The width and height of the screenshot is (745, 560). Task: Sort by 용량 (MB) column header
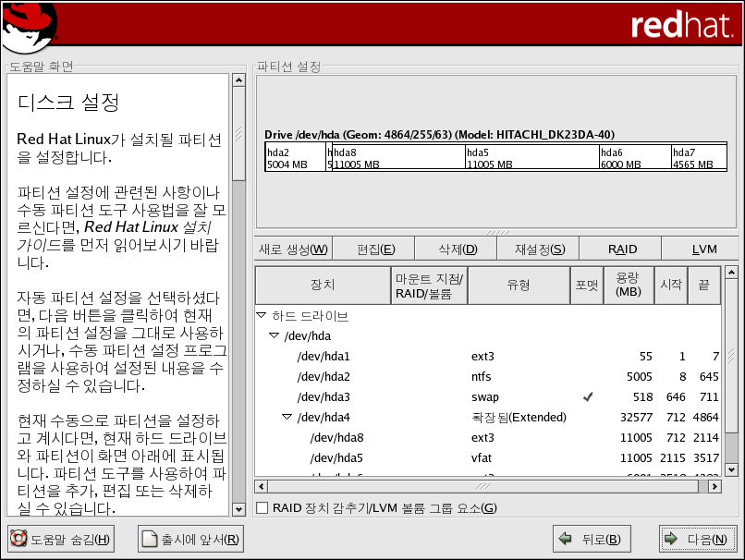coord(628,286)
